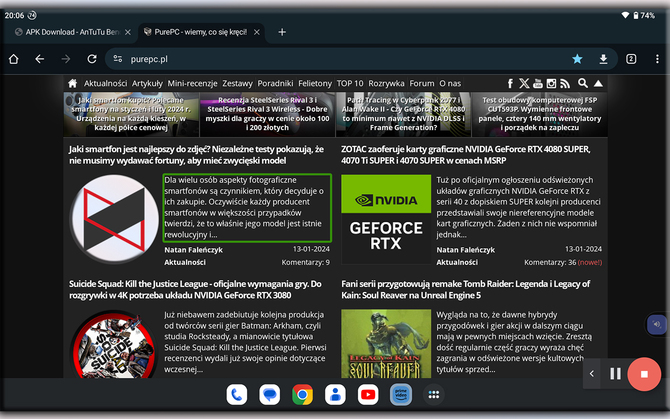Viewport: 670px width, 419px height.
Task: Click the Legacy of Kain Soul Reaver thumbnail
Action: click(x=386, y=344)
